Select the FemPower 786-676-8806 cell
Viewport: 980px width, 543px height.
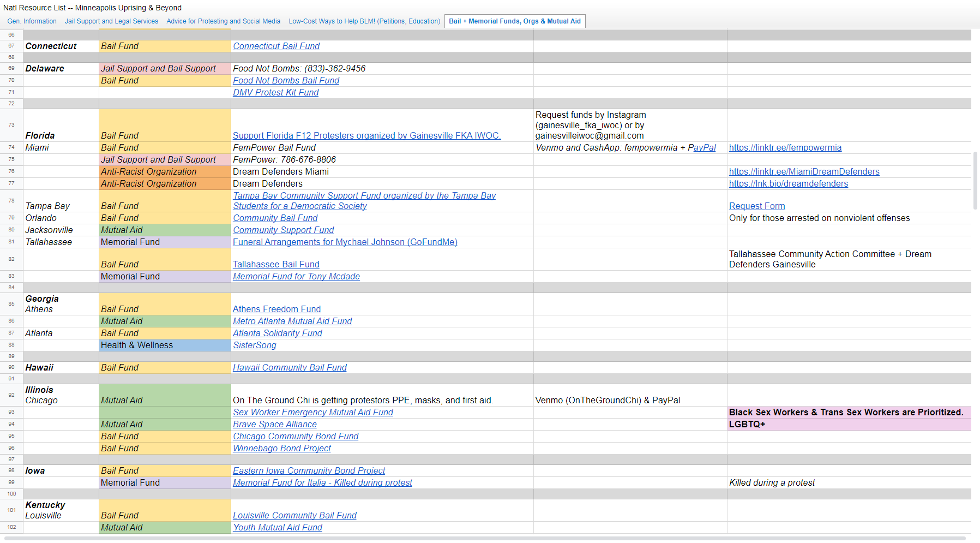(x=382, y=160)
